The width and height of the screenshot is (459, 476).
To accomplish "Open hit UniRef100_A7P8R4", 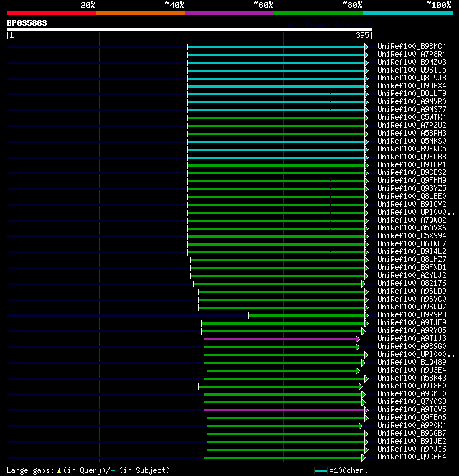I will point(412,54).
